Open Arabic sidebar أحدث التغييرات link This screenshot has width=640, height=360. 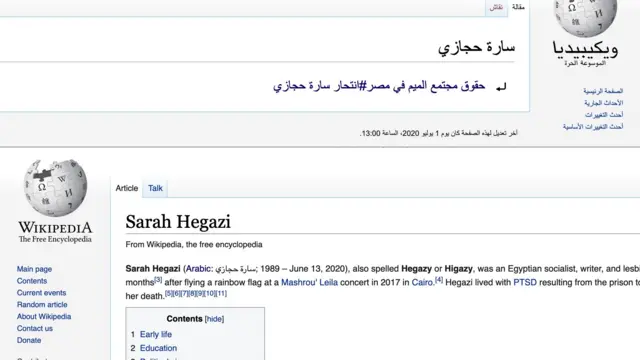tap(604, 115)
